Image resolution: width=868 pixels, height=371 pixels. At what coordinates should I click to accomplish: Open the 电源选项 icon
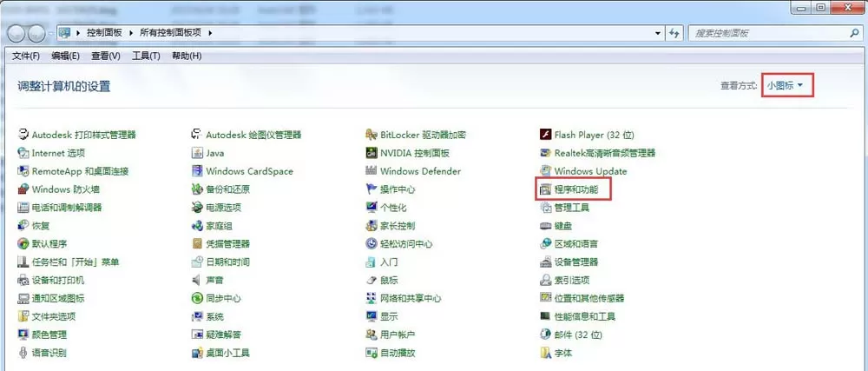point(196,208)
